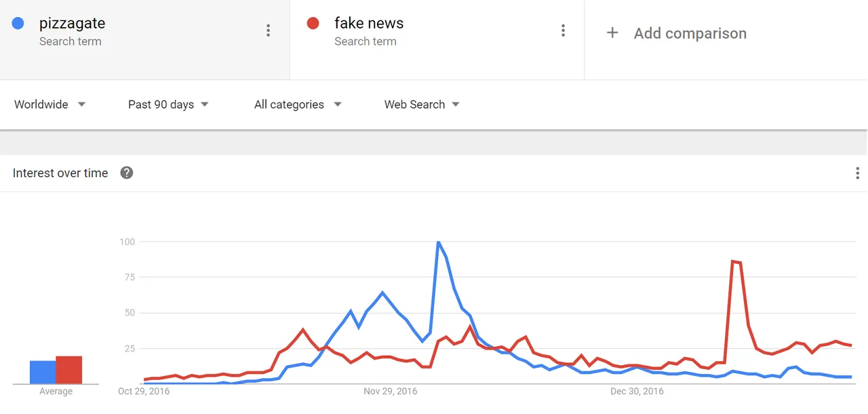This screenshot has width=868, height=414.
Task: Expand the Worldwide region dropdown
Action: 50,105
